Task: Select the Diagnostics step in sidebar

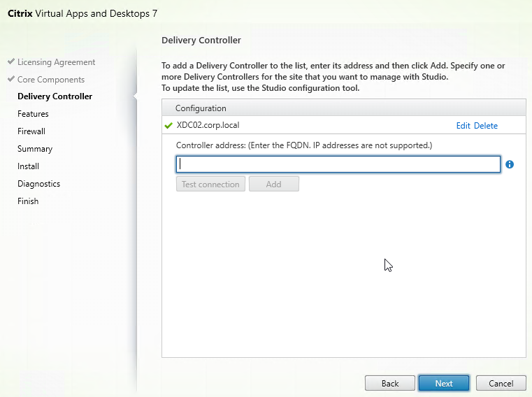Action: coord(38,184)
